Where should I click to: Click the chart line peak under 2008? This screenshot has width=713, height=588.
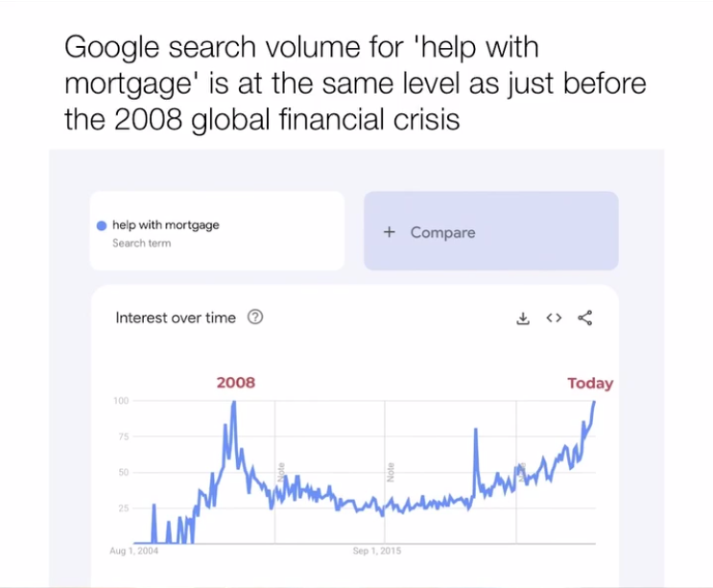point(234,403)
